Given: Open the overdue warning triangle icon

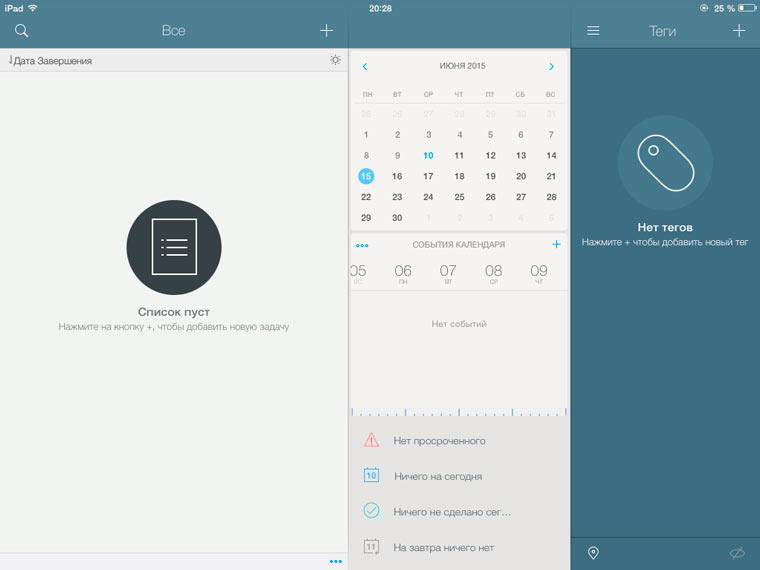Looking at the screenshot, I should [371, 440].
